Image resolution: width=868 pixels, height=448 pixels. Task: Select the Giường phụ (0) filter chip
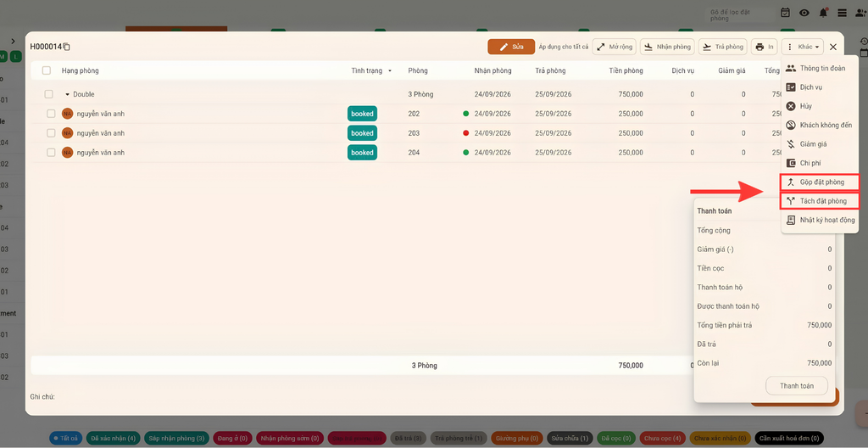[517, 438]
